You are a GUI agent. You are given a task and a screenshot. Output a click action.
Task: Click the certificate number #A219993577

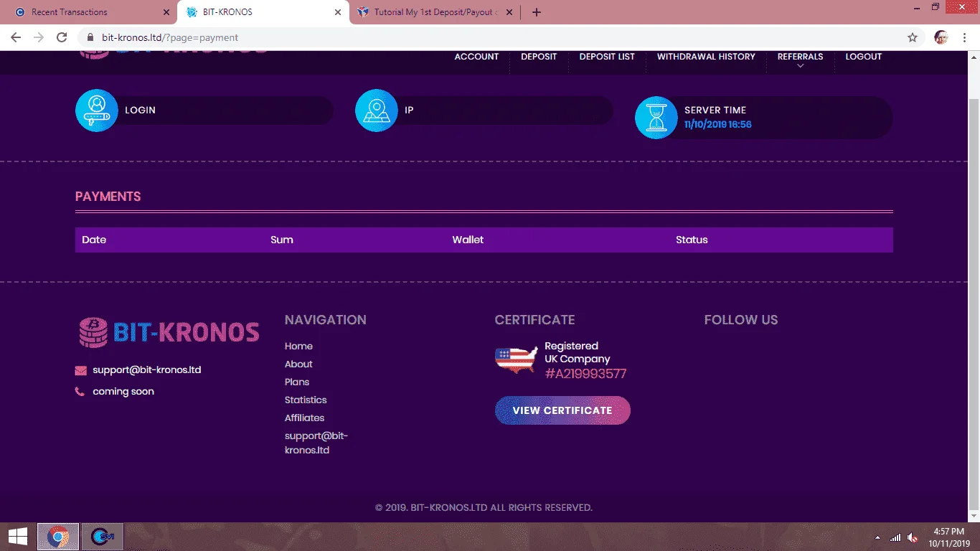click(585, 374)
